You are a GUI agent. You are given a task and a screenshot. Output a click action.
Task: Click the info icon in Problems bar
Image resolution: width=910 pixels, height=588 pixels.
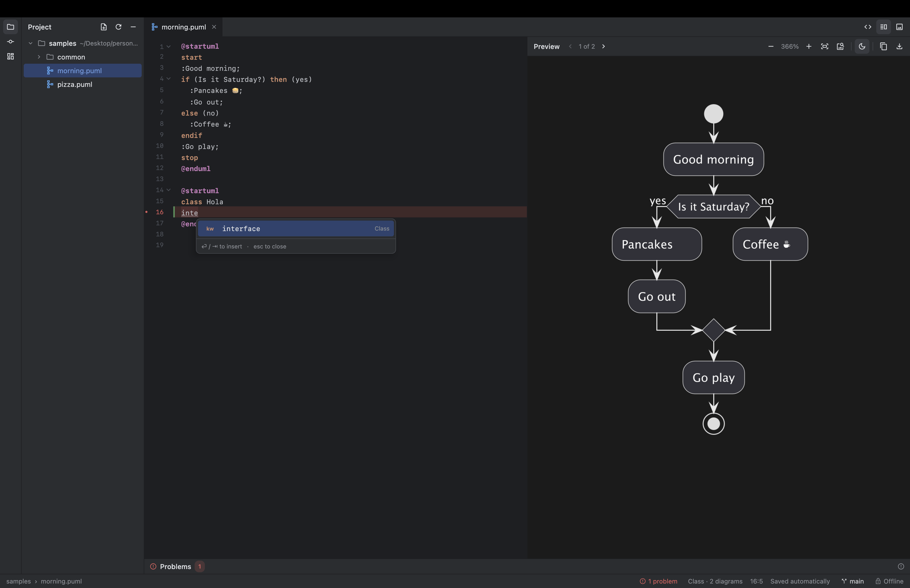point(901,566)
